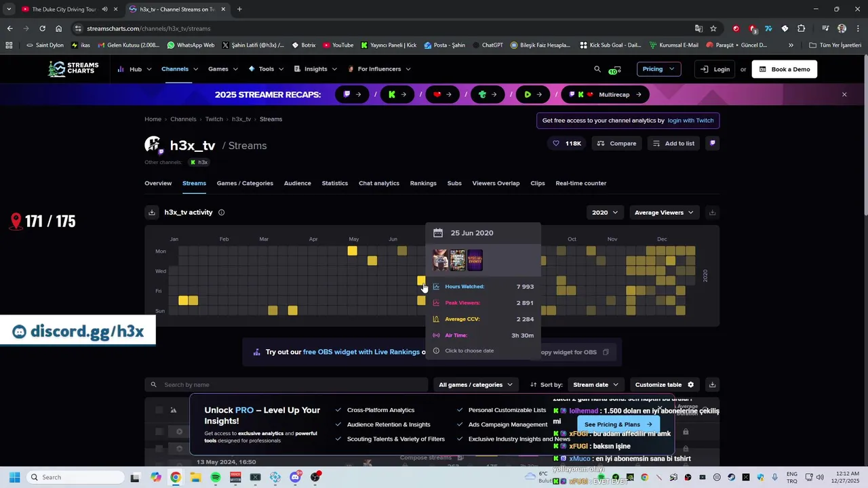Select the bright yellow Friday cell in January

point(183,300)
